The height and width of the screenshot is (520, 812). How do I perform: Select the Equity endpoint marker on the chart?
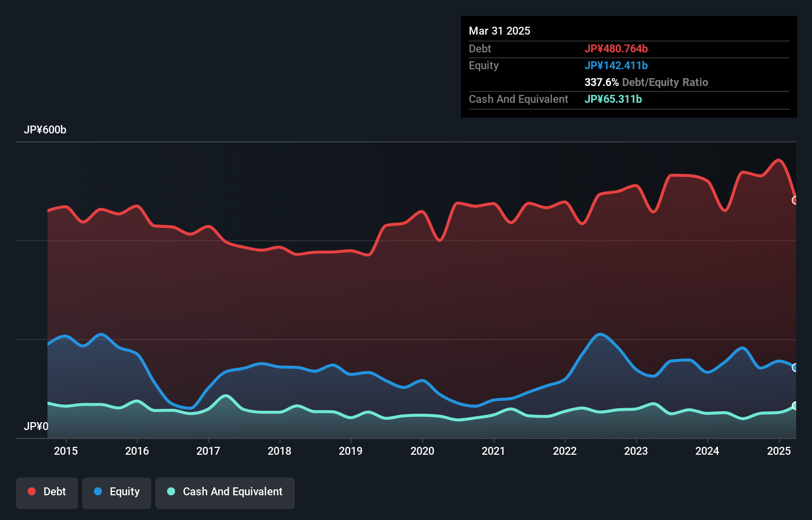[x=795, y=368]
